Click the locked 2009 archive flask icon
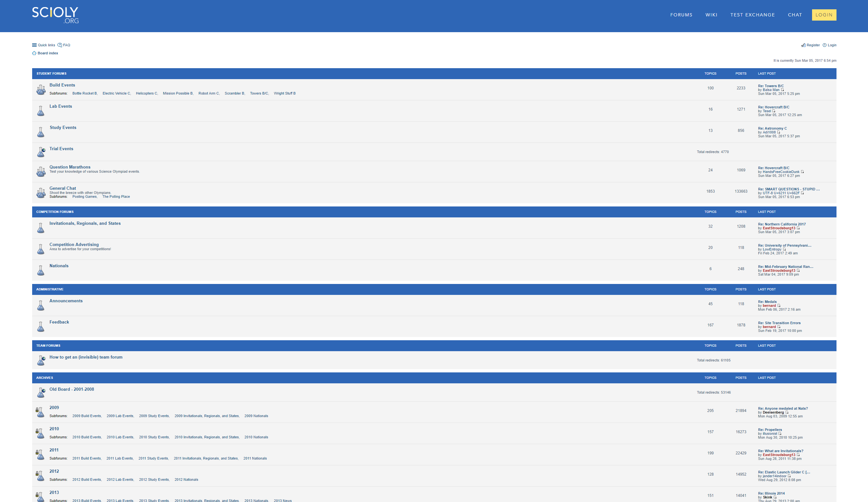 [x=40, y=412]
